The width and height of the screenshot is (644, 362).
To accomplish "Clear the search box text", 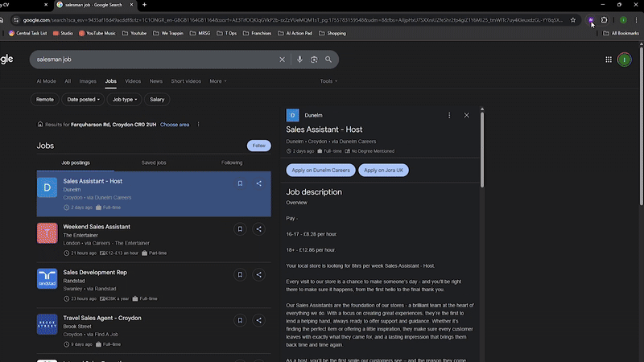I will pyautogui.click(x=282, y=60).
